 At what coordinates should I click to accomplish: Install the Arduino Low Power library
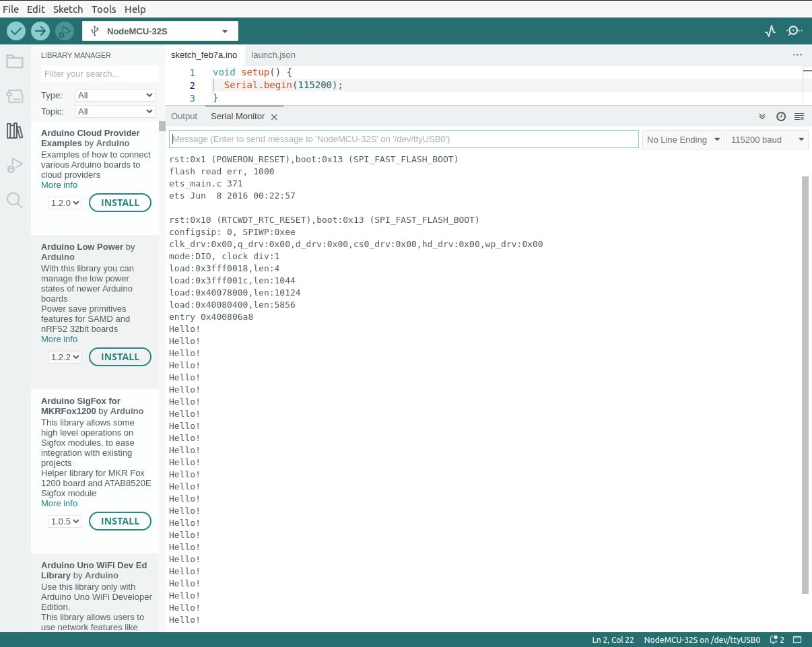click(120, 357)
